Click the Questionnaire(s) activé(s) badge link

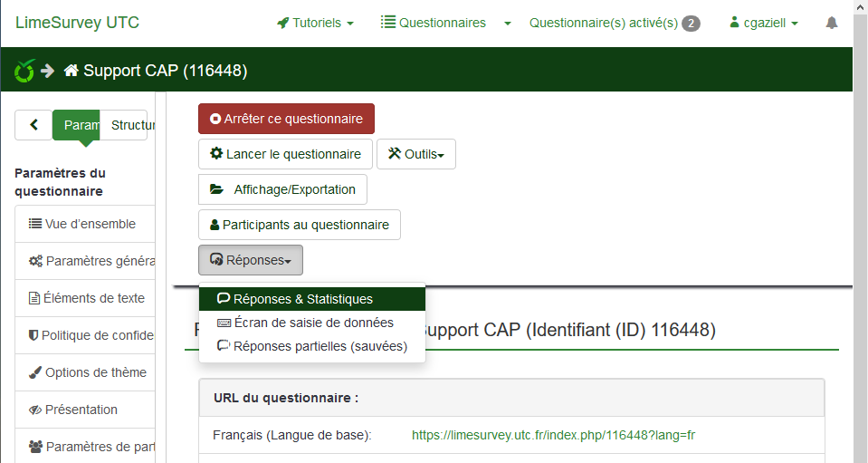[x=614, y=23]
